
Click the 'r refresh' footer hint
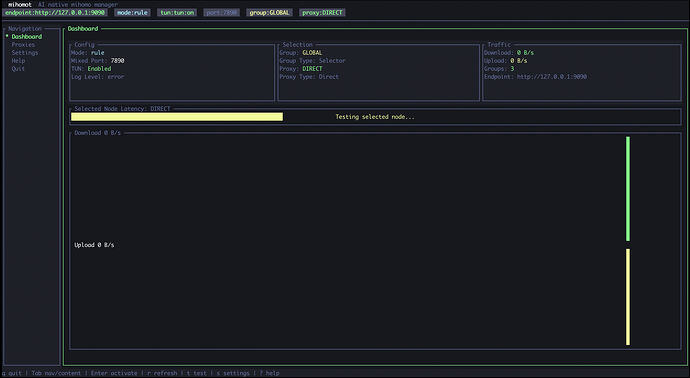(x=162, y=373)
